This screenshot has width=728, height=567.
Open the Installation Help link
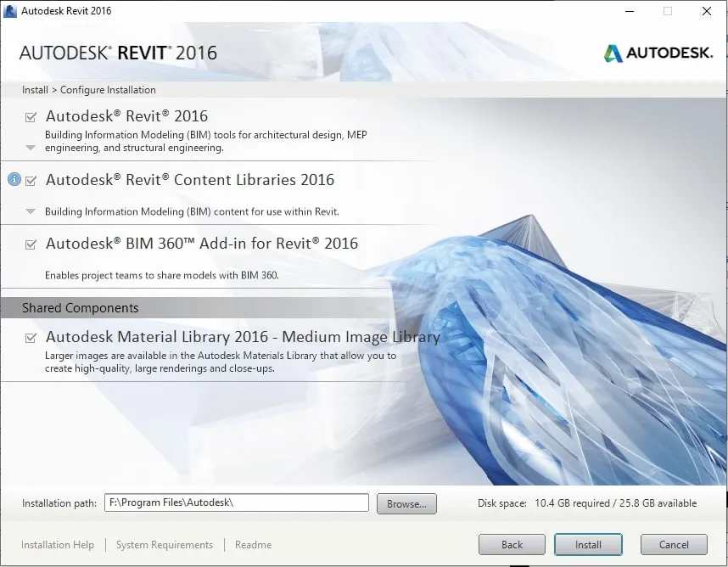click(58, 545)
